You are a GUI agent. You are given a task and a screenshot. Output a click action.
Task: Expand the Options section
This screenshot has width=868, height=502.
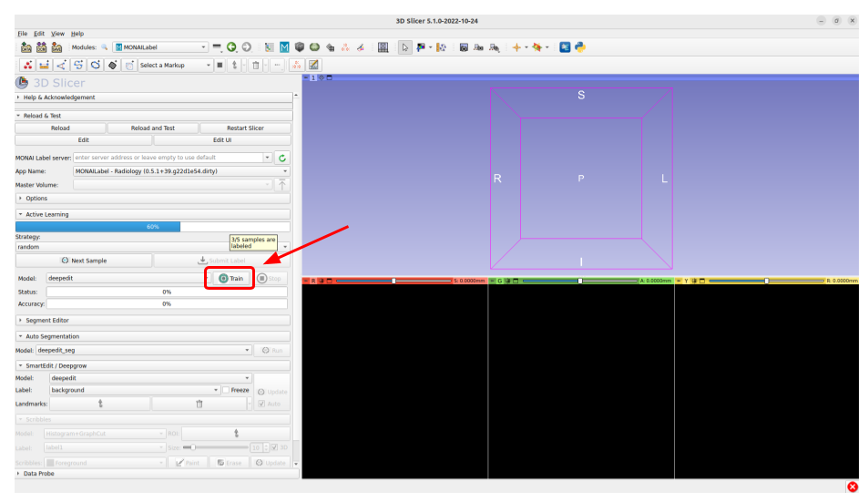pyautogui.click(x=153, y=198)
